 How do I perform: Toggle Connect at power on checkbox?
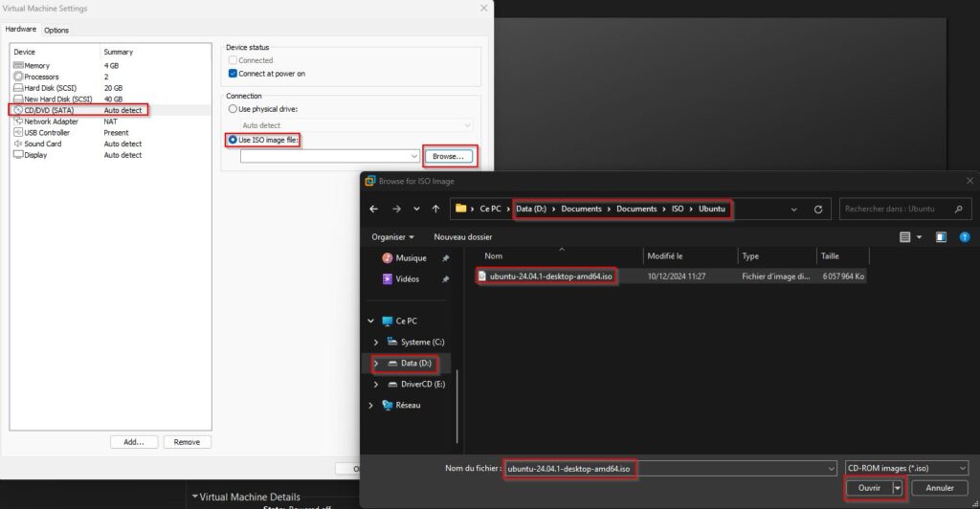point(233,74)
